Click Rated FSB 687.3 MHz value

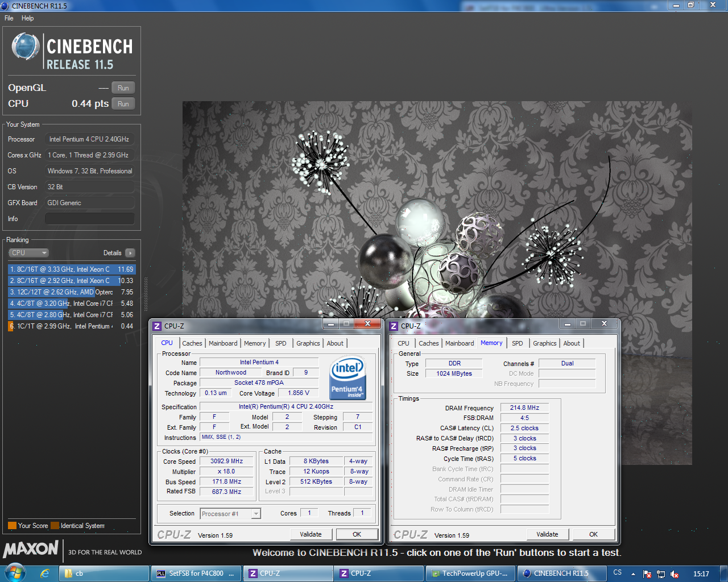click(226, 492)
